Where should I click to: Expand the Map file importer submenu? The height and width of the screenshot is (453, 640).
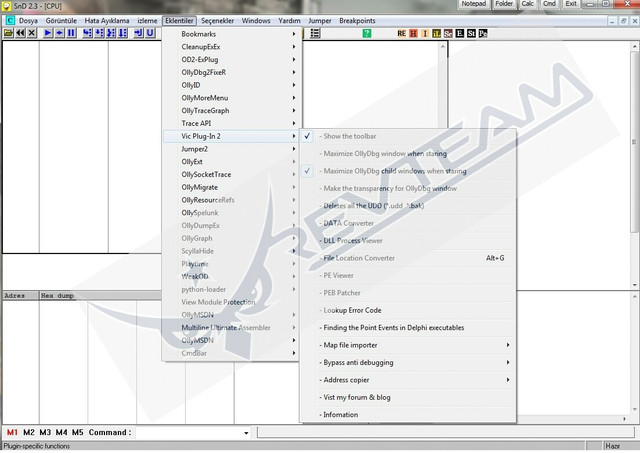click(x=408, y=345)
